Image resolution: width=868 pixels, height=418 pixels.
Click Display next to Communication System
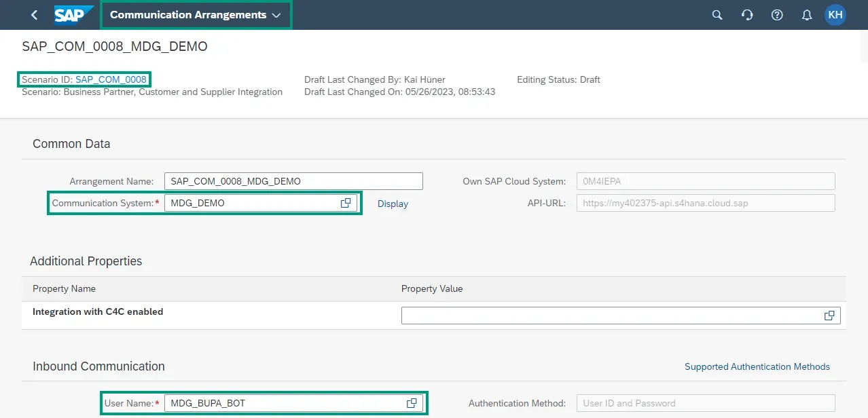click(393, 204)
